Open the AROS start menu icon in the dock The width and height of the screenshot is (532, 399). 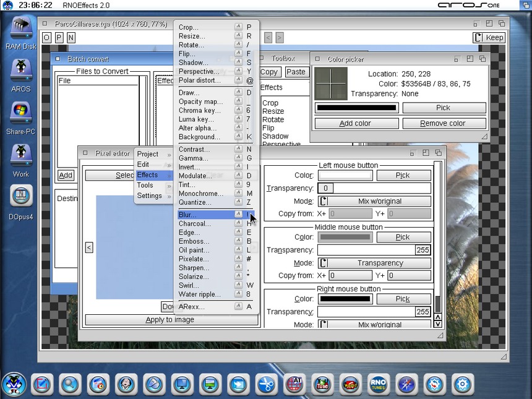tap(14, 385)
